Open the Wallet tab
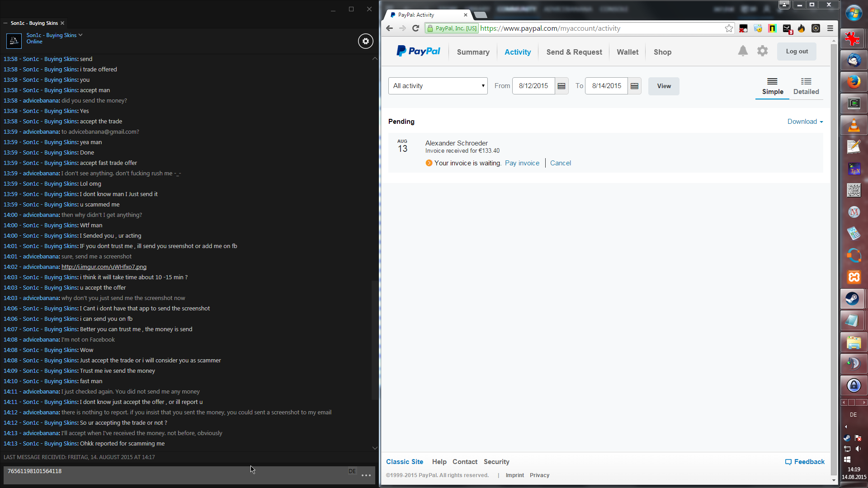 (627, 52)
